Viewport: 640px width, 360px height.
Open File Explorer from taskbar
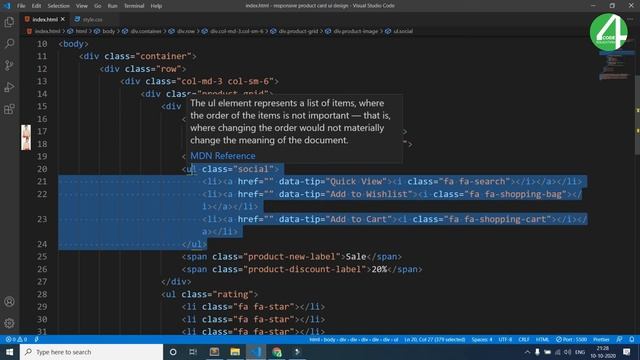tap(235, 352)
